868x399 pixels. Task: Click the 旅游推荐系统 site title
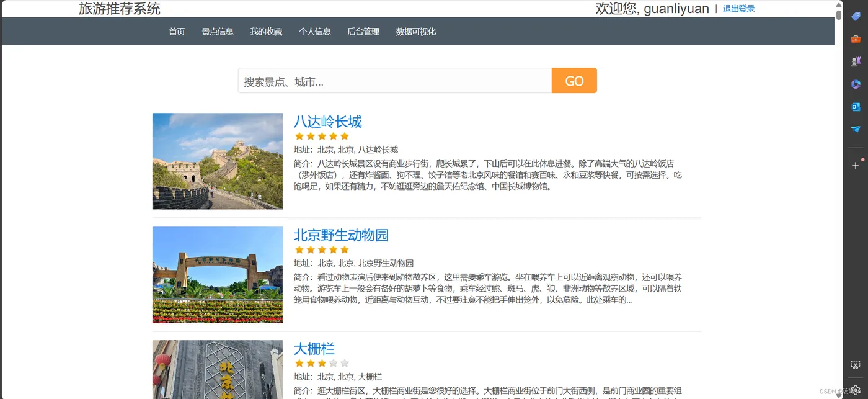[x=120, y=9]
